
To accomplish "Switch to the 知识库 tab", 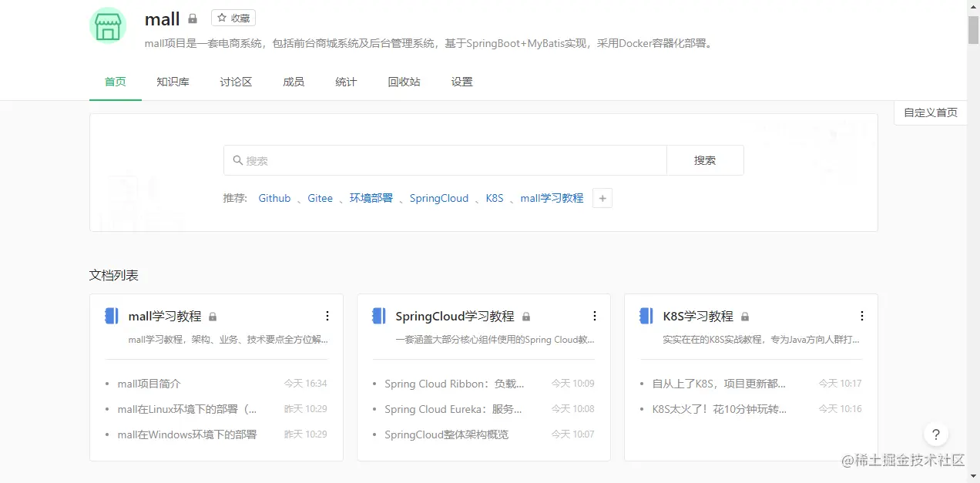I will (173, 82).
